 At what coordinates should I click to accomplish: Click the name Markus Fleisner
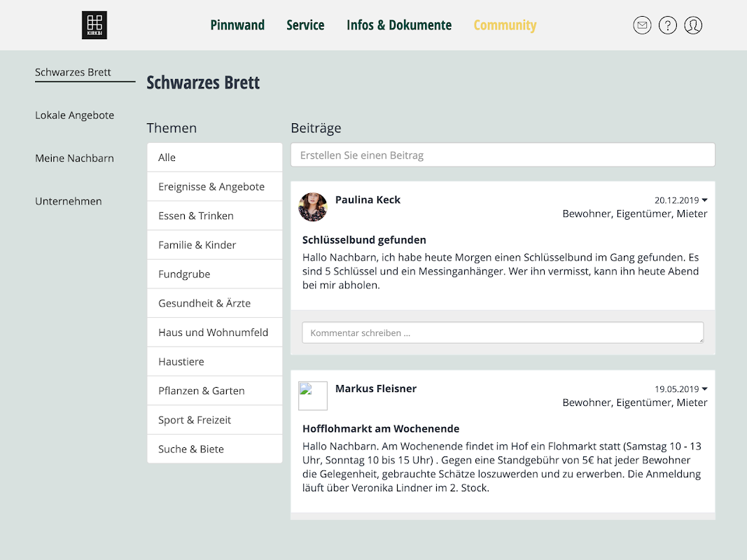click(376, 388)
